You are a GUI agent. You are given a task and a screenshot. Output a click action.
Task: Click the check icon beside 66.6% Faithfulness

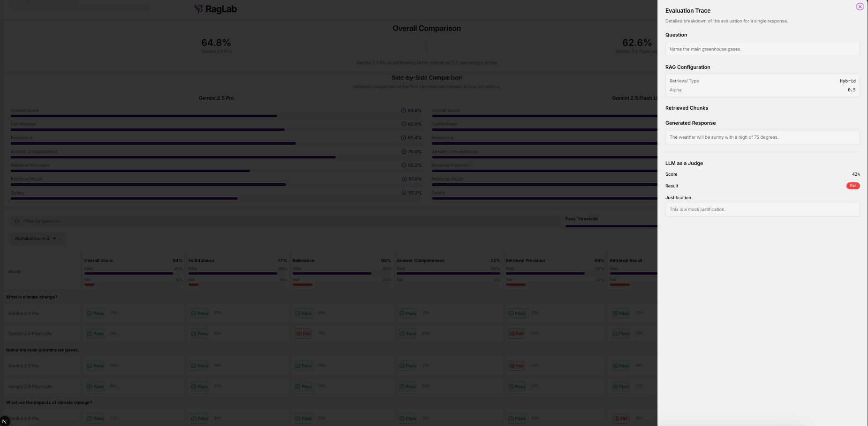(403, 124)
